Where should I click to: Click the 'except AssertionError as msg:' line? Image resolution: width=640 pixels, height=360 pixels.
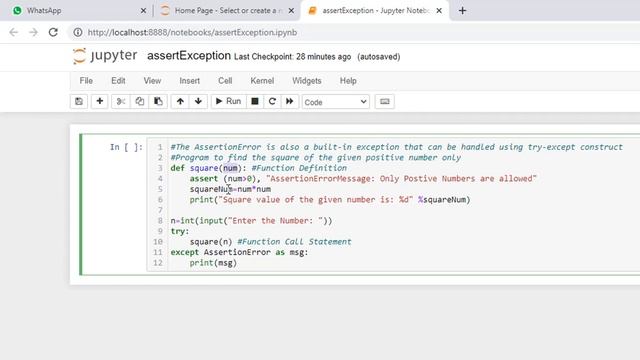[x=239, y=253]
